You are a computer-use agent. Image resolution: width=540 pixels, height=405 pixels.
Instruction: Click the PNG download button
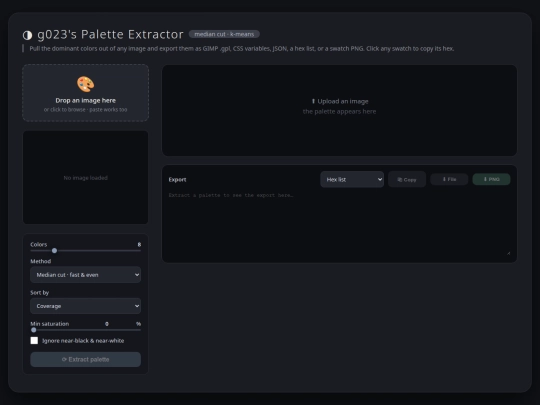pos(491,179)
